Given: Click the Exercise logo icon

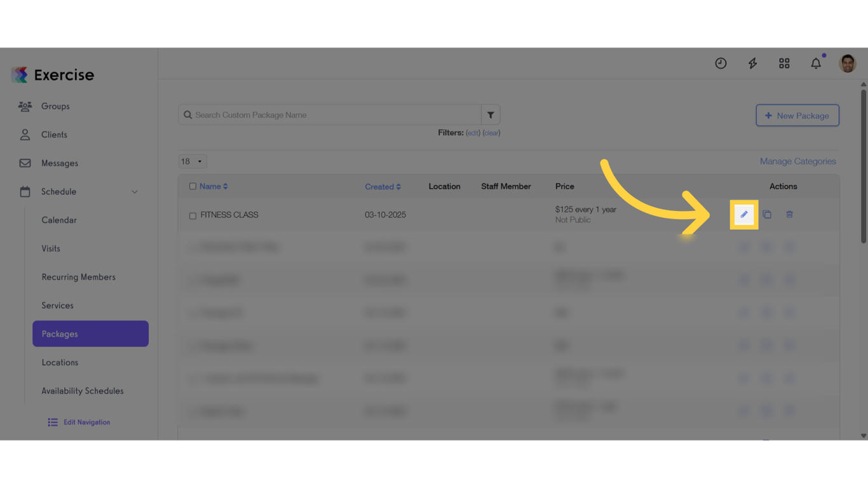Looking at the screenshot, I should [20, 75].
